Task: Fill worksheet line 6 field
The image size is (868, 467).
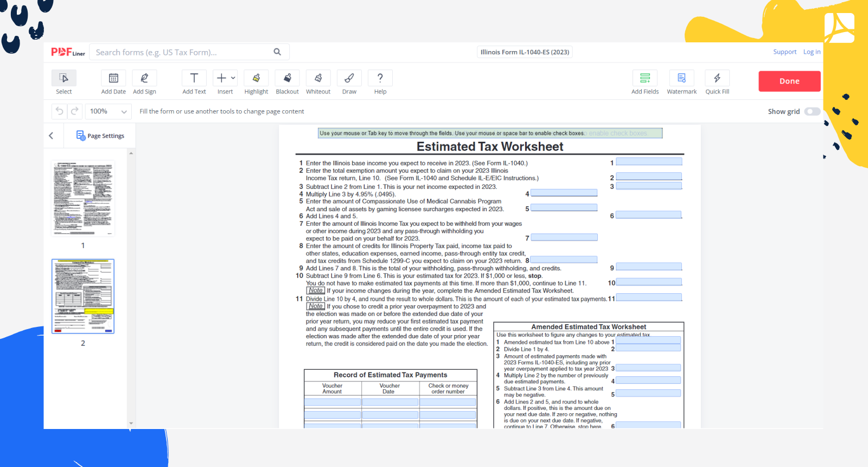Action: [x=649, y=215]
